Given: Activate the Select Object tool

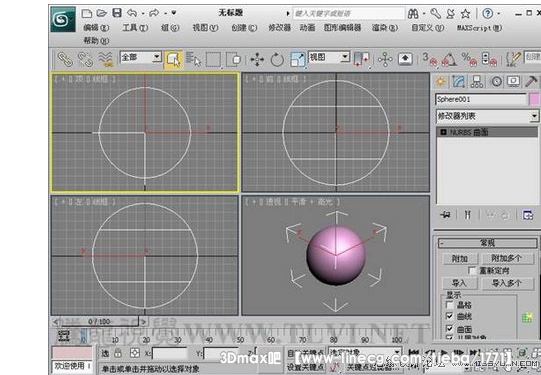Looking at the screenshot, I should (174, 59).
